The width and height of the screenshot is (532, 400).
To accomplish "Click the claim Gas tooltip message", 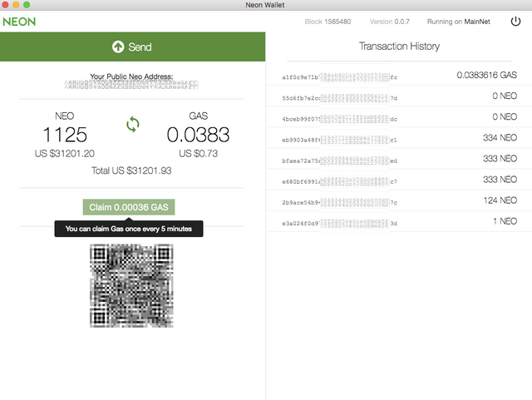I will pyautogui.click(x=129, y=229).
